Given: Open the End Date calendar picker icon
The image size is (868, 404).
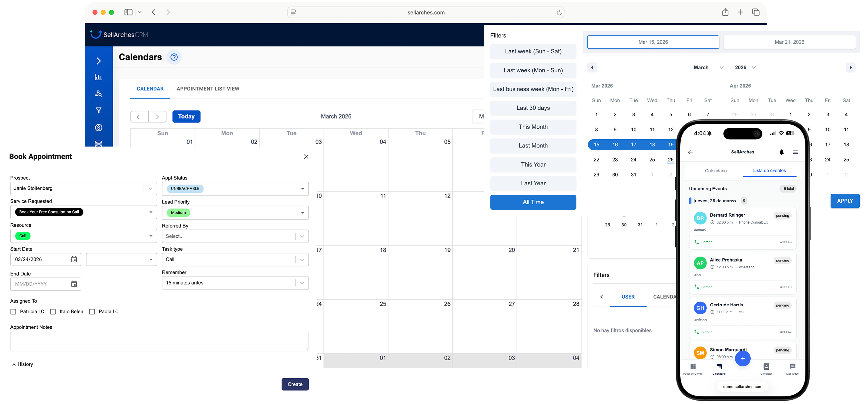Looking at the screenshot, I should 74,284.
